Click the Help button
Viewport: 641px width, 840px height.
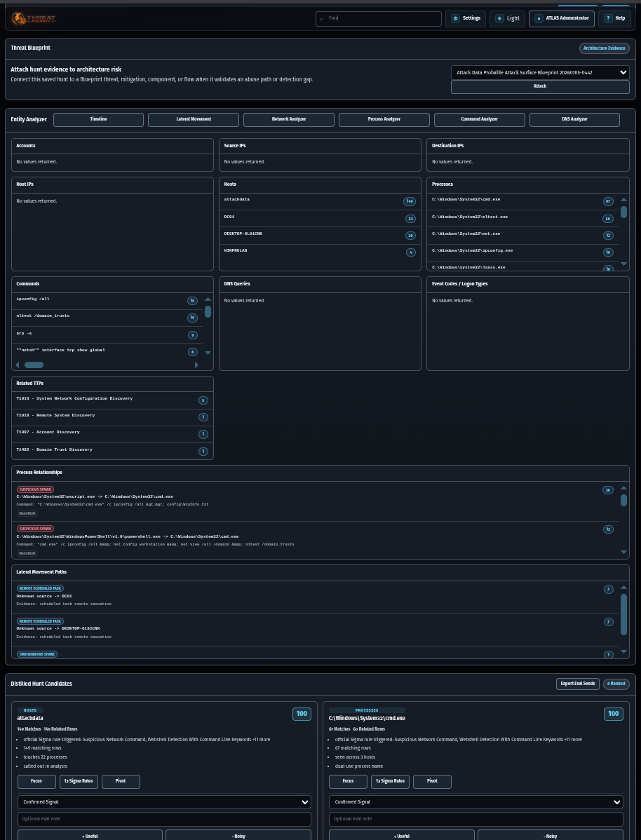[614, 18]
